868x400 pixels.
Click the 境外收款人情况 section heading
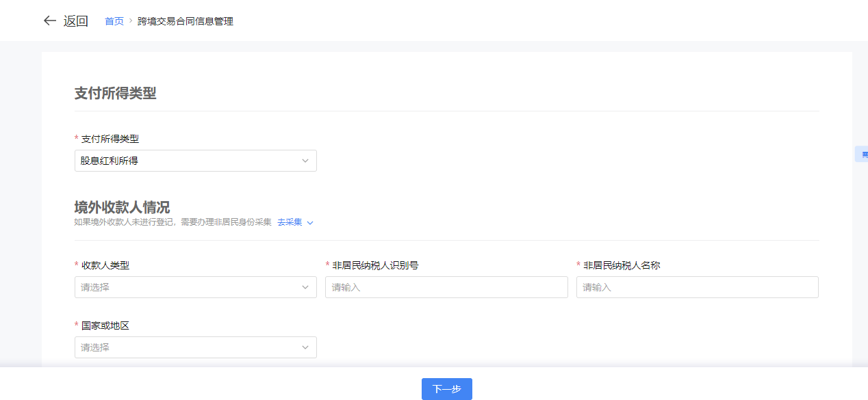coord(122,207)
